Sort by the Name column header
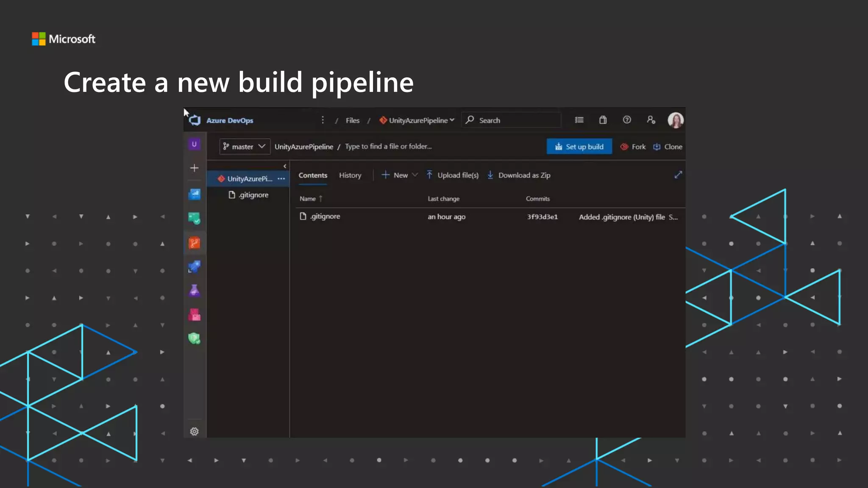 311,199
